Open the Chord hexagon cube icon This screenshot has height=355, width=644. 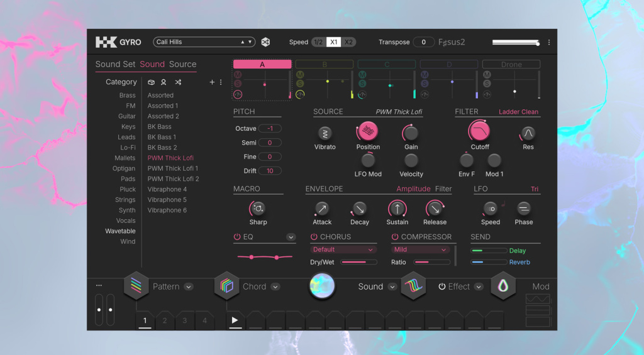click(x=226, y=287)
